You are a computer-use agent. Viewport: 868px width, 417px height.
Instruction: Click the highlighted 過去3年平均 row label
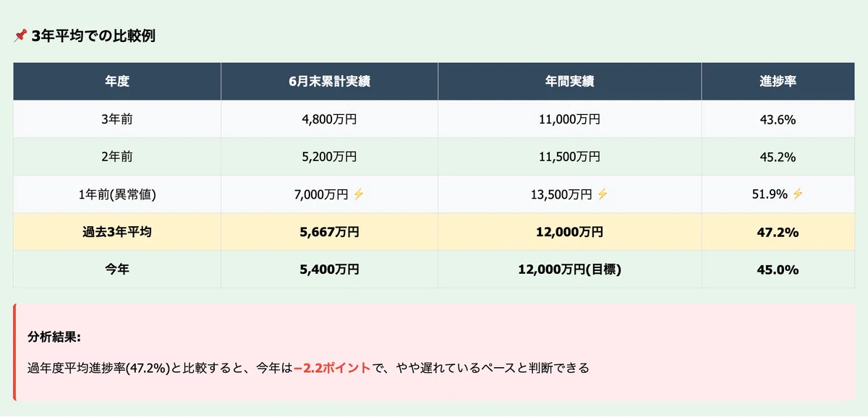pyautogui.click(x=117, y=232)
